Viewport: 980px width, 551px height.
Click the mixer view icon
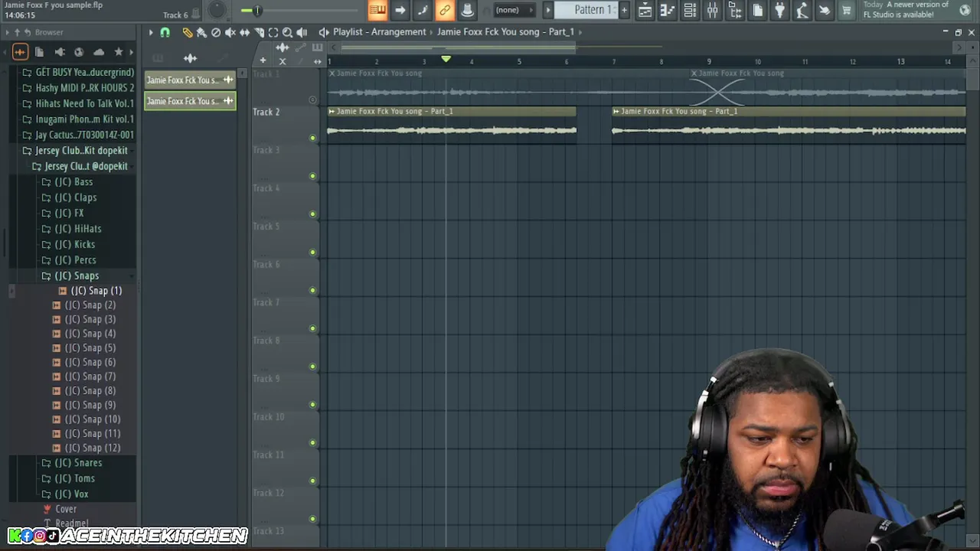coord(712,10)
